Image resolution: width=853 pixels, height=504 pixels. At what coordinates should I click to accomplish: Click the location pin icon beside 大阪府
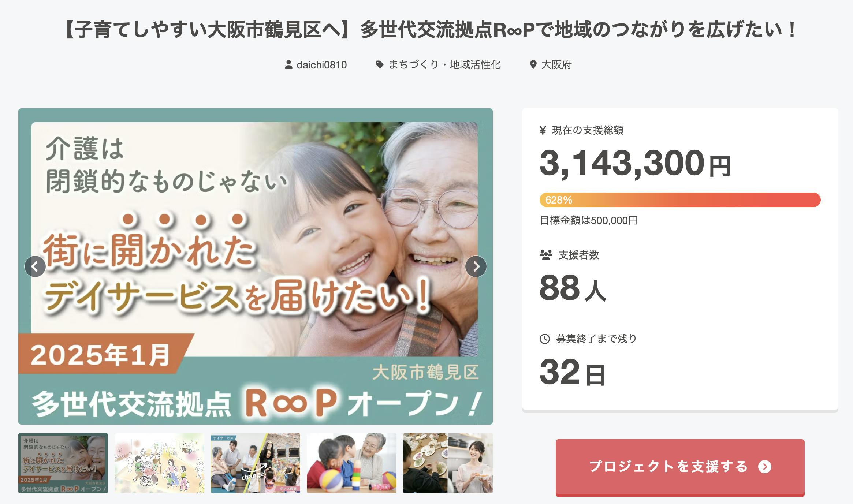click(533, 65)
